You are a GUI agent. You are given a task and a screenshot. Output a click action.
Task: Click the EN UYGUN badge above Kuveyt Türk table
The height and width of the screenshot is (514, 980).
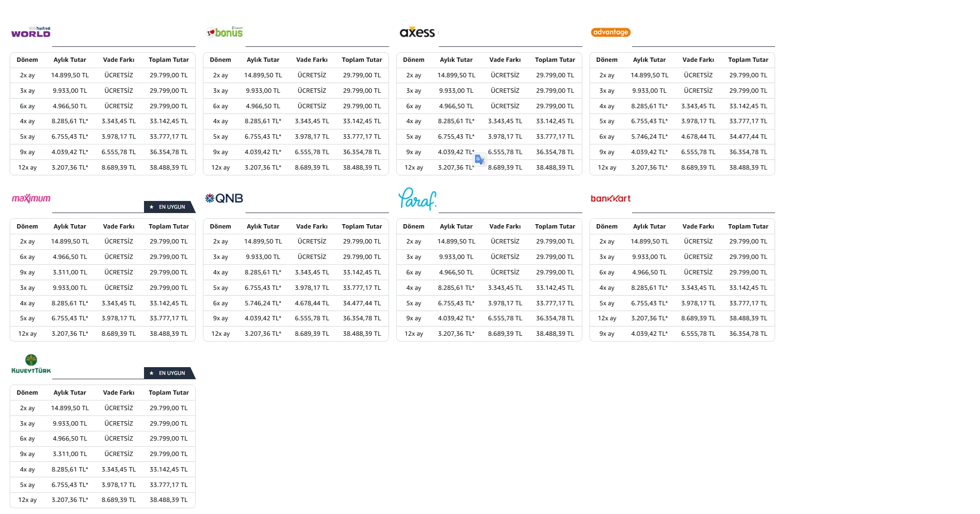point(170,373)
